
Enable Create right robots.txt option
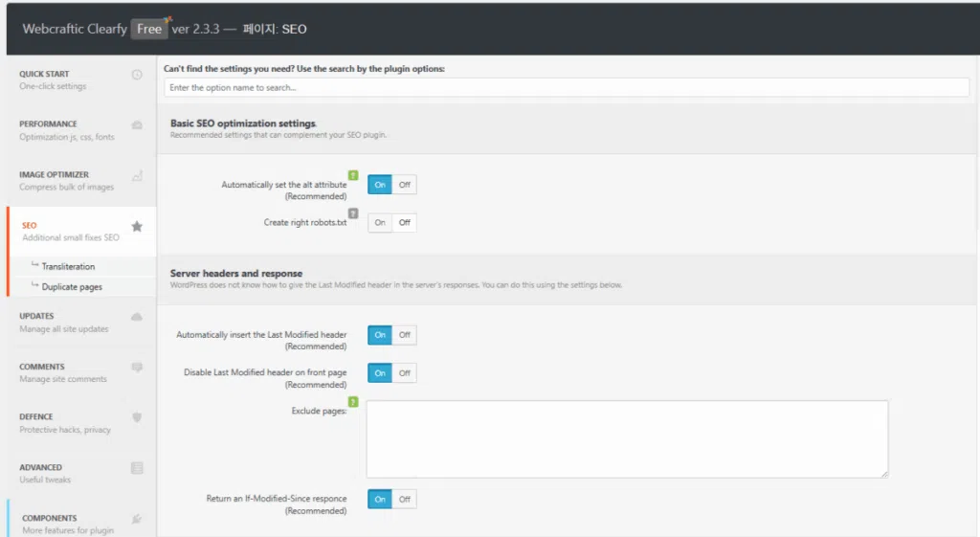380,223
